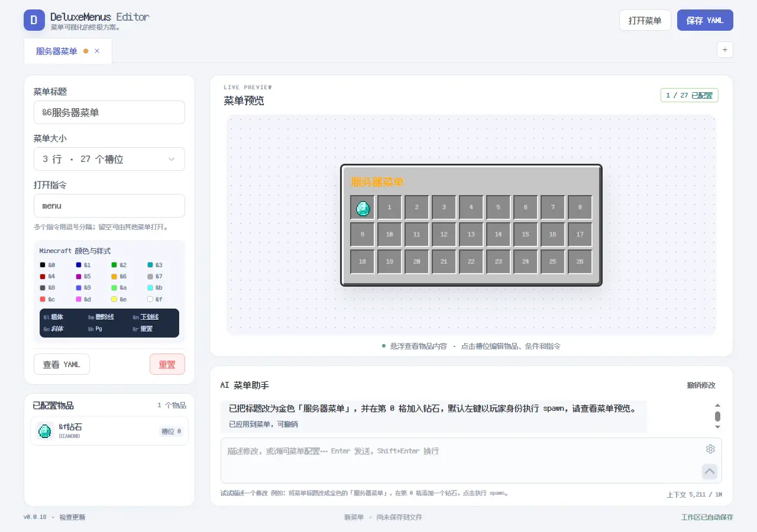757x532 pixels.
Task: Undo AI changes via 撤销修改
Action: click(701, 385)
